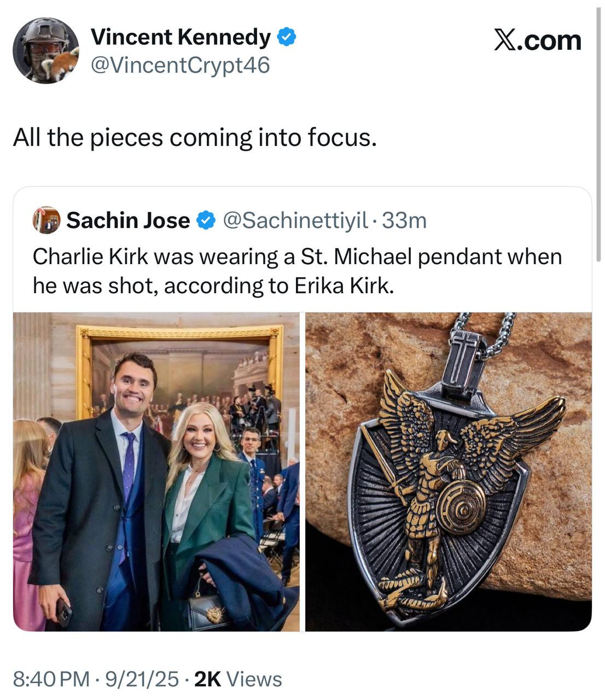Image resolution: width=605 pixels, height=700 pixels.
Task: Click the quoted tweet text about pendant
Action: click(297, 271)
